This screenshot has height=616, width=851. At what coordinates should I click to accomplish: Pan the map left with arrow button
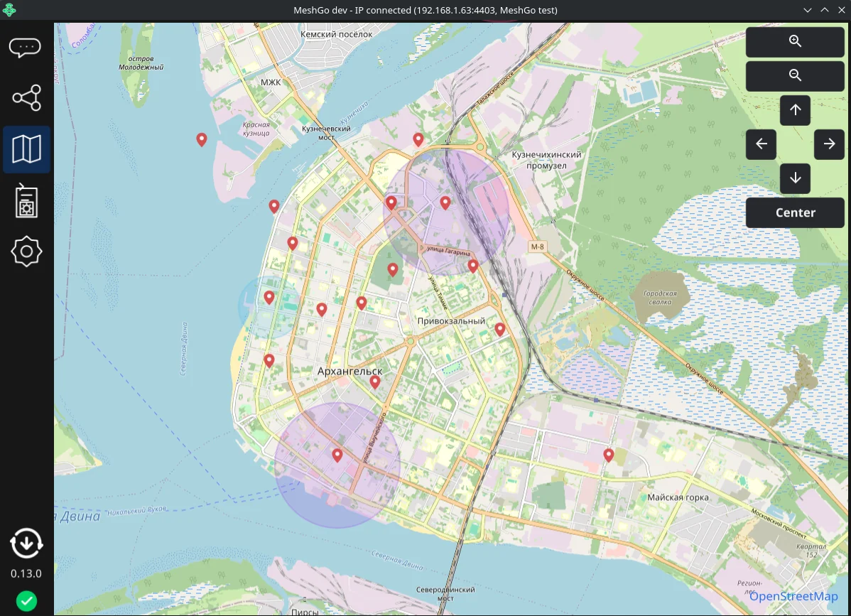761,144
